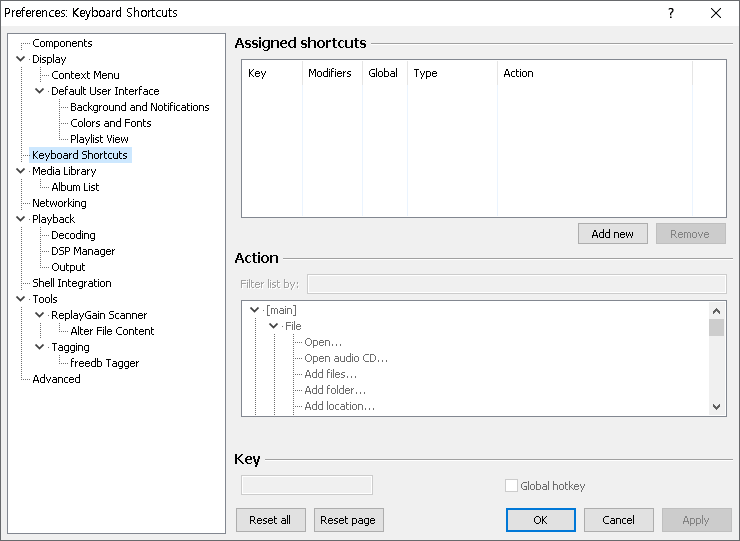Open the Output settings page
This screenshot has width=740, height=541.
pyautogui.click(x=68, y=267)
